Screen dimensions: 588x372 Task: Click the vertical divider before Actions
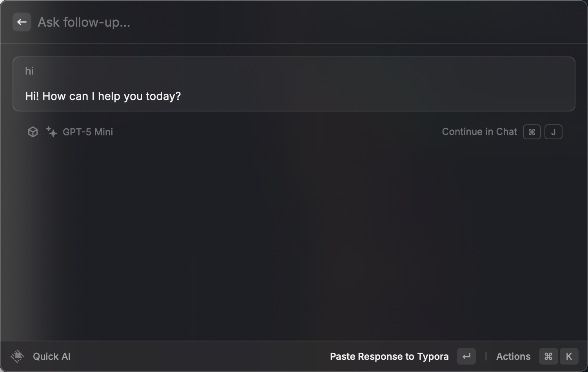tap(486, 356)
